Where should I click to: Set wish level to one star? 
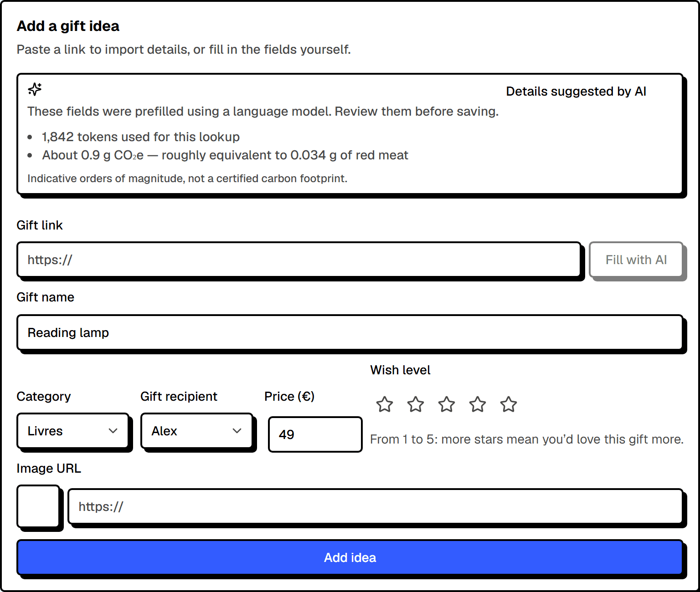click(385, 404)
